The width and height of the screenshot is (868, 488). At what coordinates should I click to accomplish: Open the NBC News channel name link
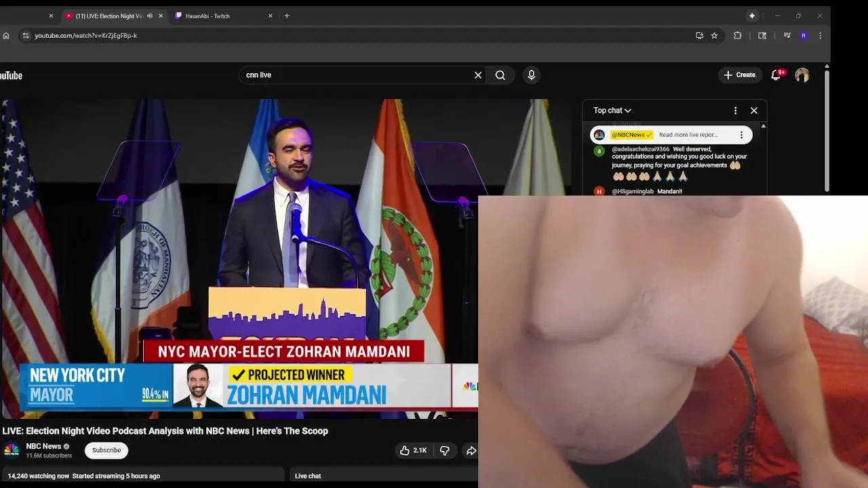coord(43,446)
